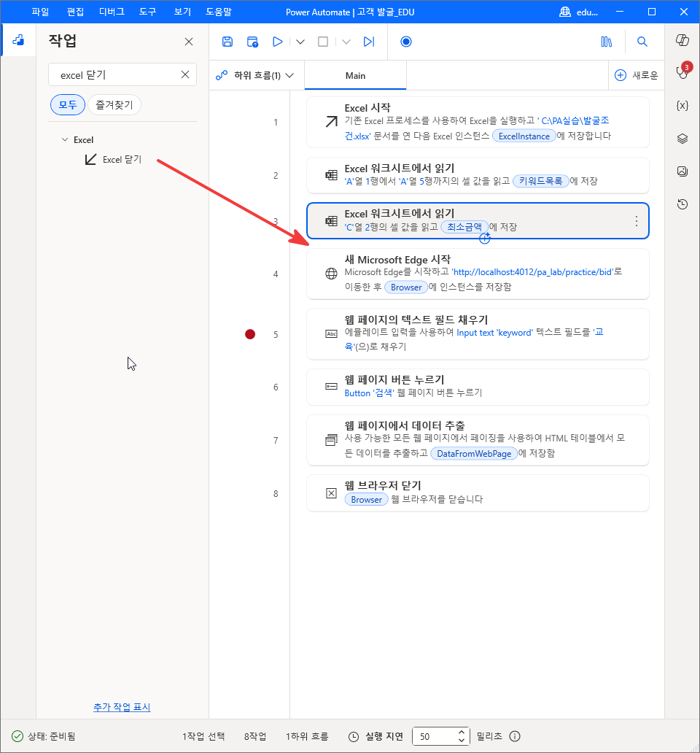
Task: Click the globe icon on action 4
Action: 332,274
